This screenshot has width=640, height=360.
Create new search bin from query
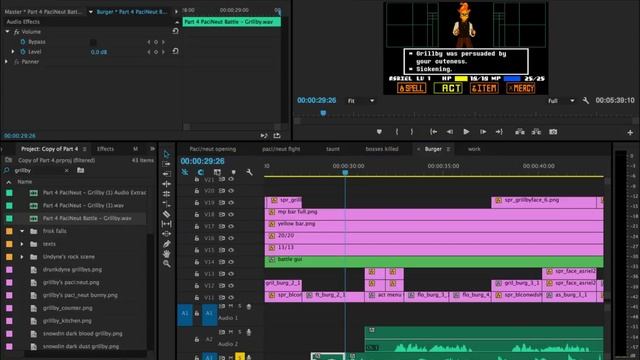[80, 170]
